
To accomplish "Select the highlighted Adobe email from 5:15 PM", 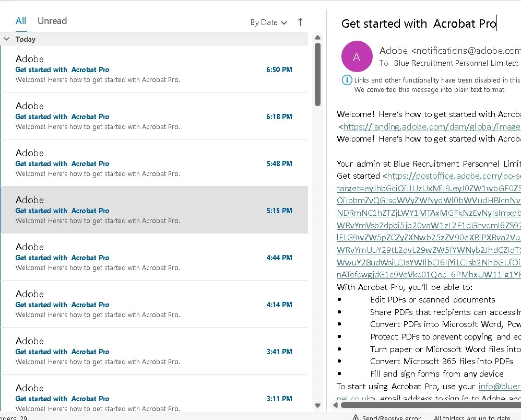I will click(x=154, y=210).
